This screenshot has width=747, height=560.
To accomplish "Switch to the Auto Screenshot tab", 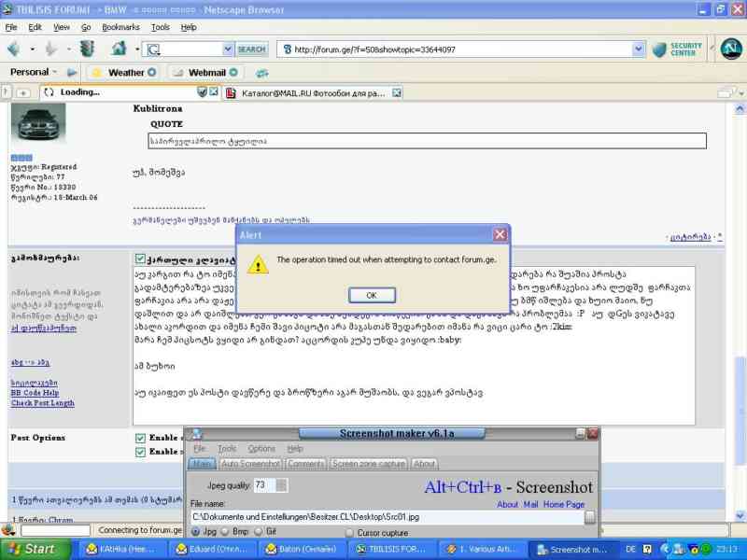I will (x=250, y=464).
